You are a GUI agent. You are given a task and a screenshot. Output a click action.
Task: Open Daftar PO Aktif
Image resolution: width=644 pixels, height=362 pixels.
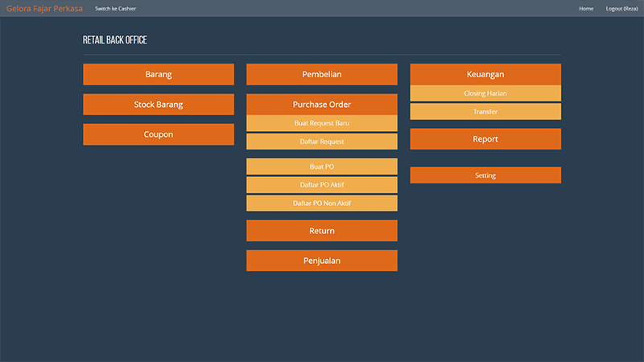tap(322, 185)
